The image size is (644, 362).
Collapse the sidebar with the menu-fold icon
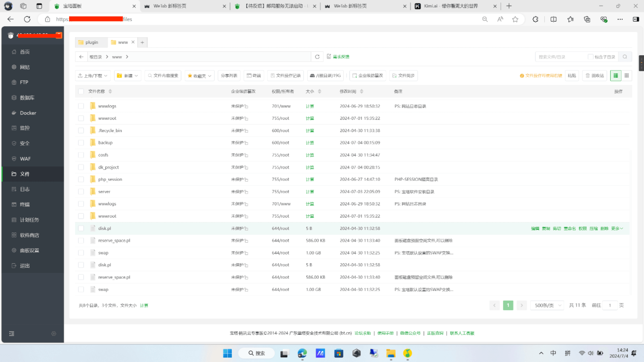tap(12, 334)
